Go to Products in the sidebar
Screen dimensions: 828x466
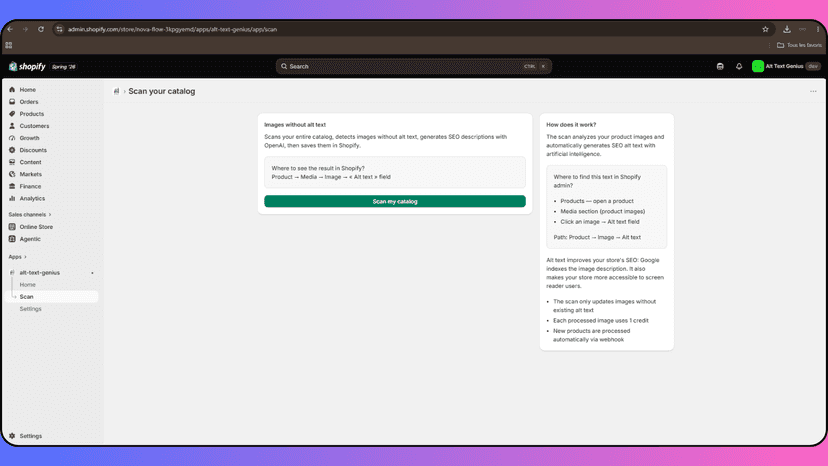[32, 114]
